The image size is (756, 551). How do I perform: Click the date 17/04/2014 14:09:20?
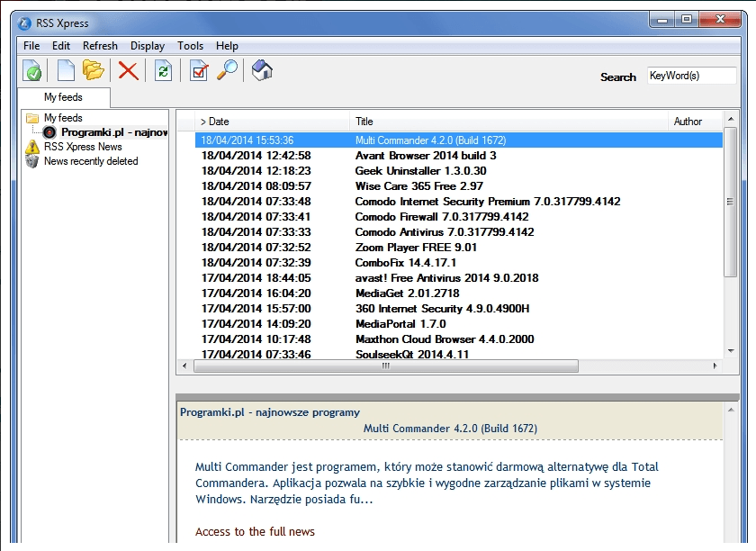pyautogui.click(x=256, y=324)
